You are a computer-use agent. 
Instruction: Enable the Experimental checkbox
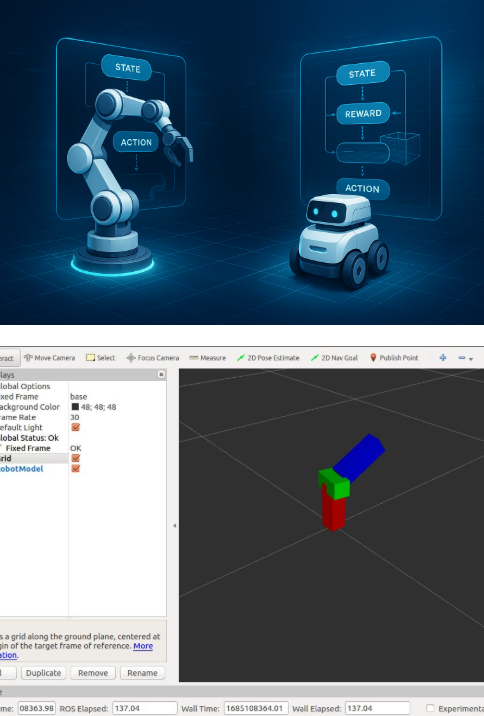pos(430,708)
